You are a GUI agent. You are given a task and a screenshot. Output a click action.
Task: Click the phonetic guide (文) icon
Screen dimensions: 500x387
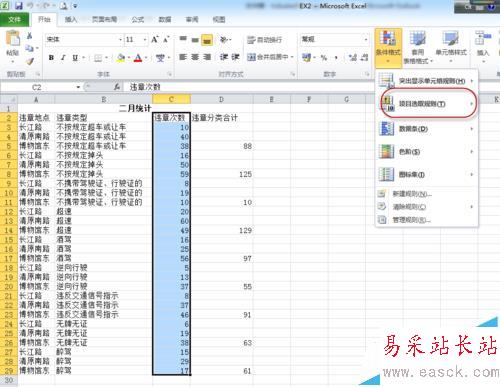(160, 58)
